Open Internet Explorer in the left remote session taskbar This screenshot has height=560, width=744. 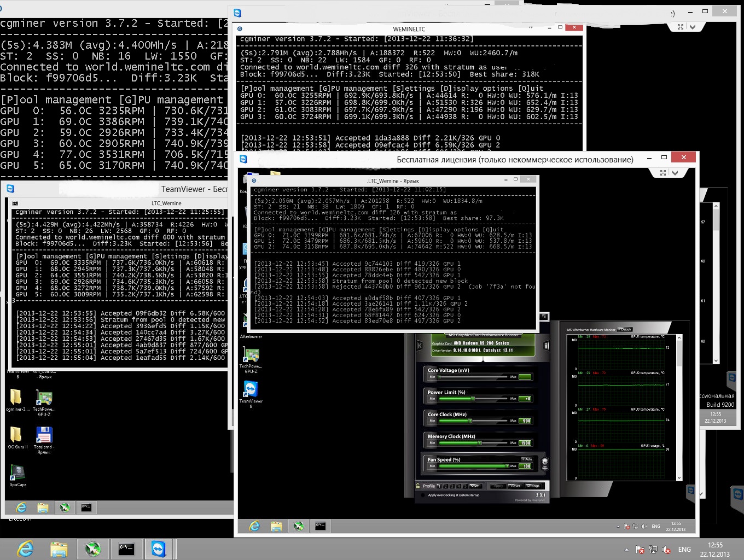[21, 507]
